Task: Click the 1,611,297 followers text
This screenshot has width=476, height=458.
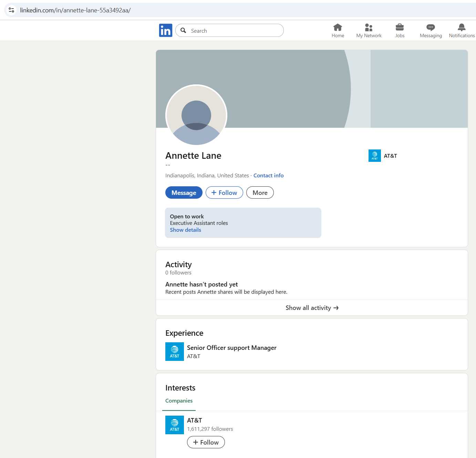Action: [210, 429]
